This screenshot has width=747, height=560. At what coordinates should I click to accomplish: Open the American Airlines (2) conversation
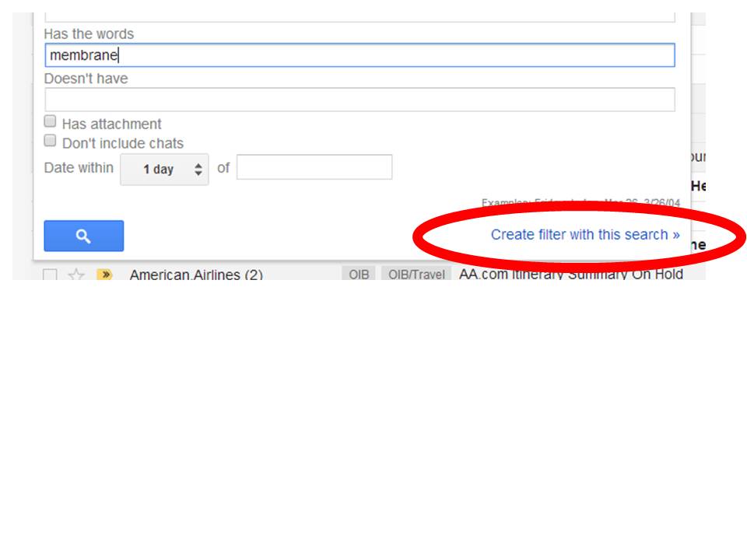coord(195,275)
